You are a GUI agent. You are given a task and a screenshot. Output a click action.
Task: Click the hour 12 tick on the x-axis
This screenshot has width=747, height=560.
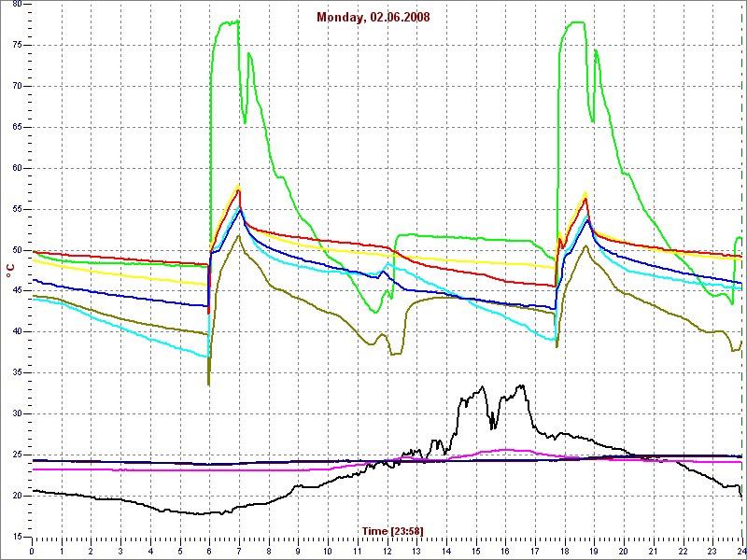tap(387, 551)
